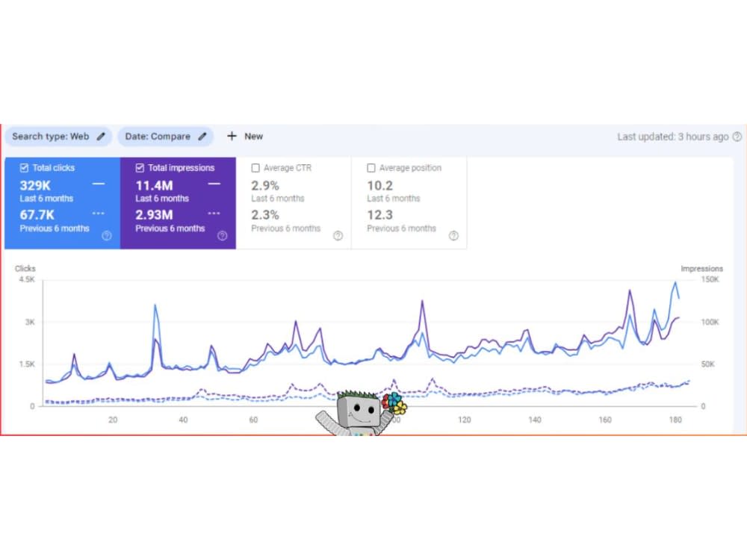Click the 60 day axis label
This screenshot has width=747, height=560.
point(253,420)
